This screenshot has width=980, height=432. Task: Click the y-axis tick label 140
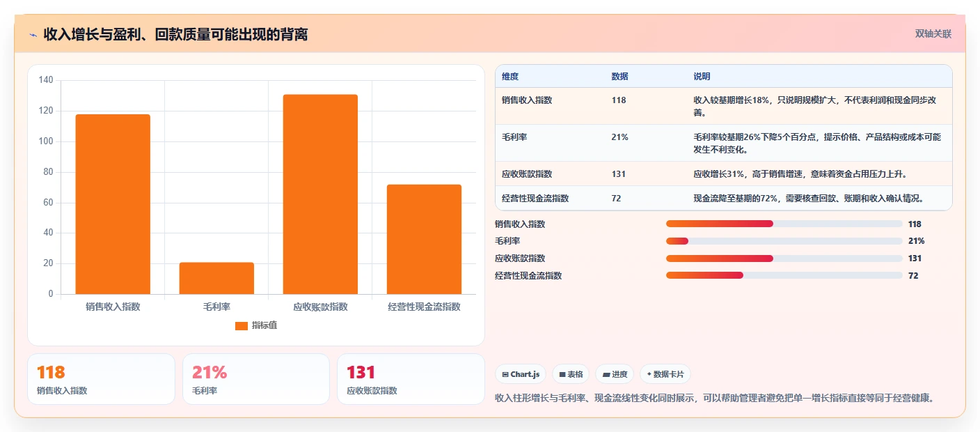coord(46,80)
